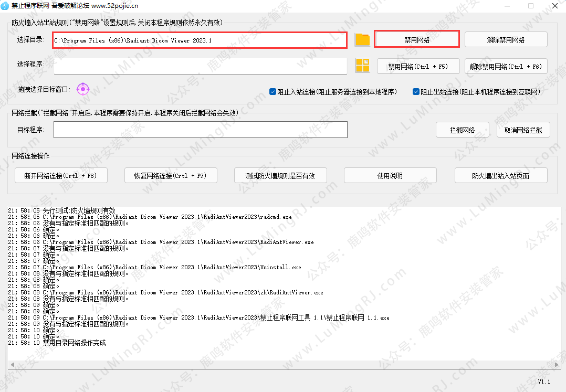The height and width of the screenshot is (392, 566).
Task: Run 测试防火墙规则是否有效 test button
Action: [280, 176]
